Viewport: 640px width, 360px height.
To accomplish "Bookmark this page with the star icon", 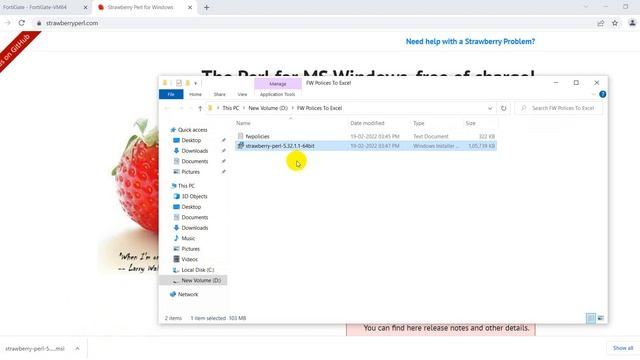I will [615, 23].
